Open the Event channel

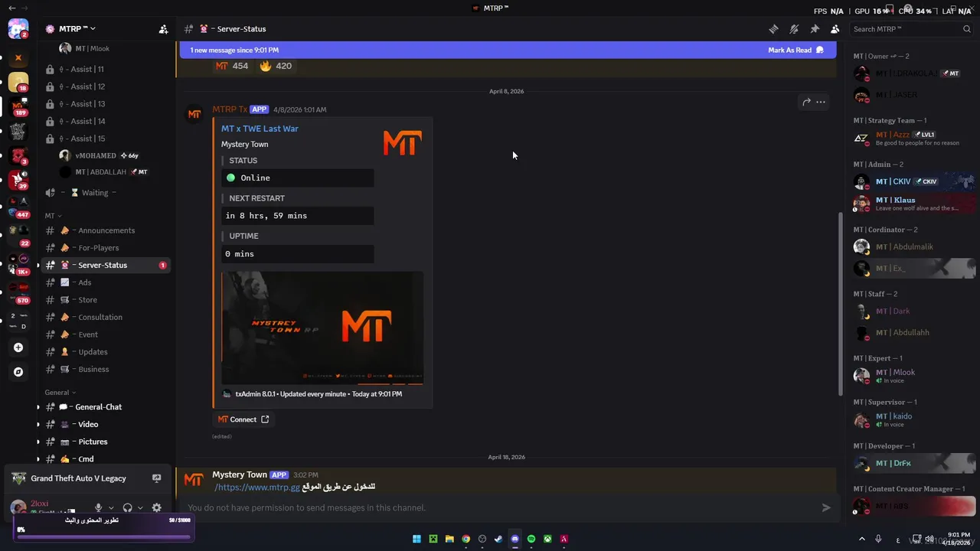tap(106, 334)
